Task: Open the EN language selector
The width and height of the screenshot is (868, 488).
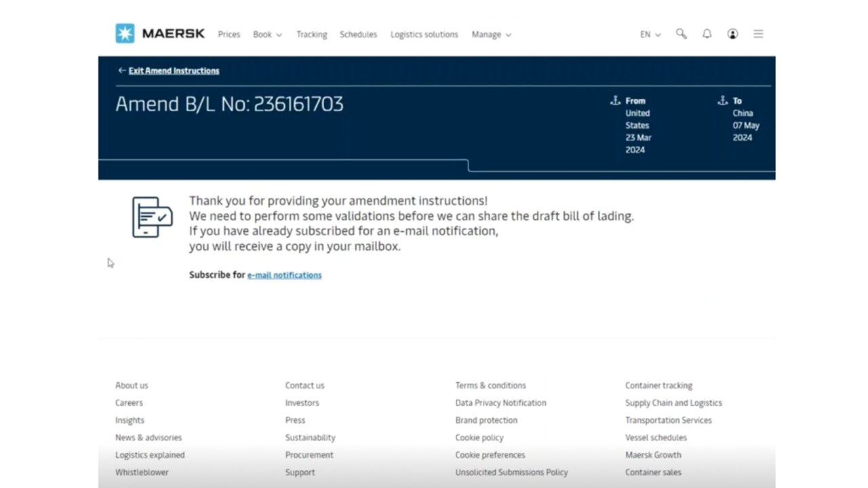Action: 650,35
